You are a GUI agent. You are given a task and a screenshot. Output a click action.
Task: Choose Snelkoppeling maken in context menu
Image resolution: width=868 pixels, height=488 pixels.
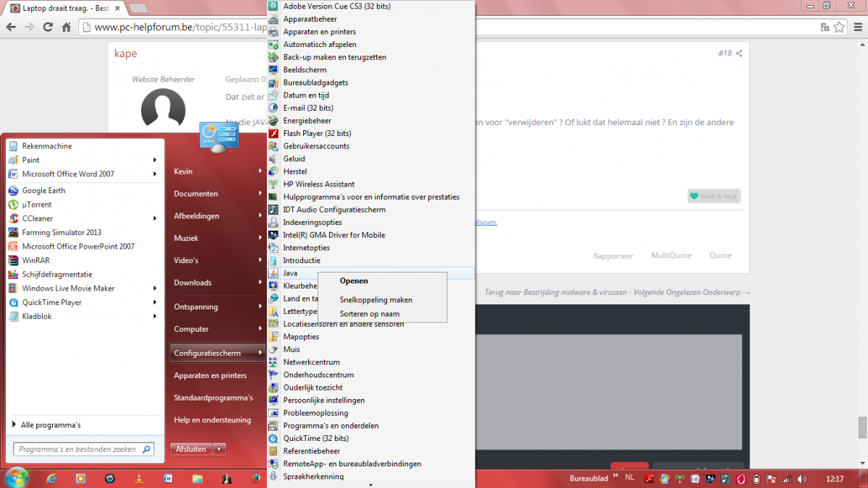pyautogui.click(x=376, y=300)
